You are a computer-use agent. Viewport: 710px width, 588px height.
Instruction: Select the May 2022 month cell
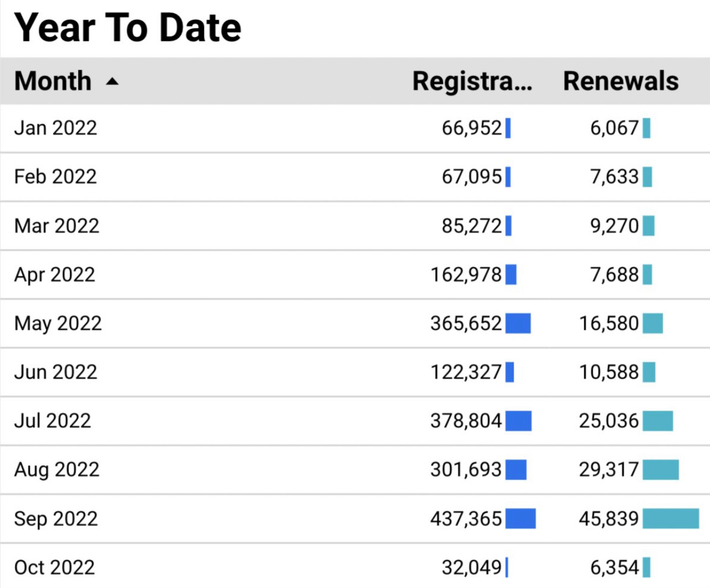pos(58,323)
